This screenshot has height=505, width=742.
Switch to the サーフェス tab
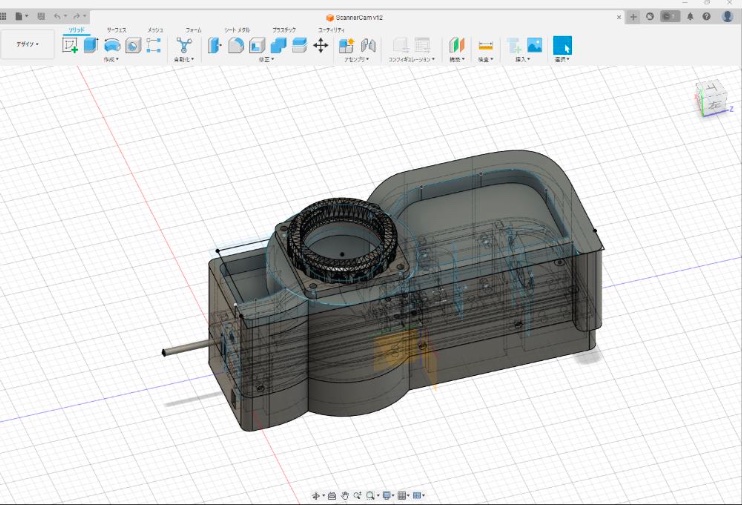[x=116, y=30]
